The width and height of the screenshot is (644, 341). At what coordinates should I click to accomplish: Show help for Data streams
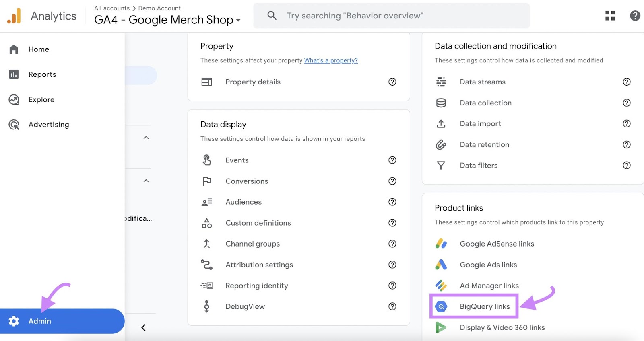coord(627,82)
